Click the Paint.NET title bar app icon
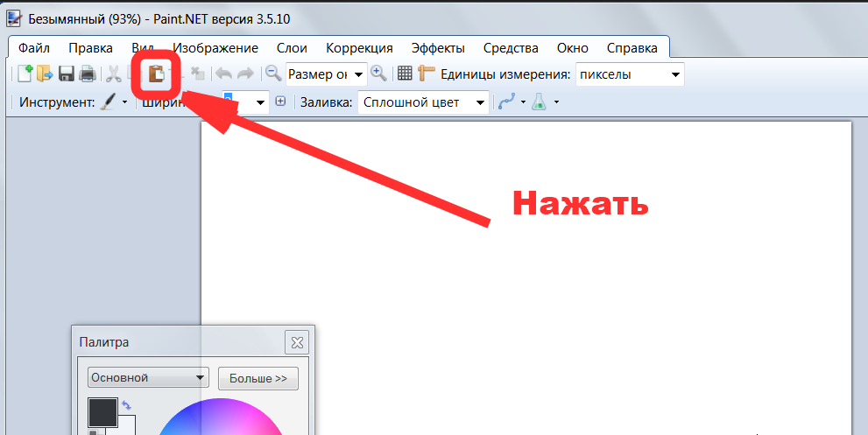 click(14, 18)
